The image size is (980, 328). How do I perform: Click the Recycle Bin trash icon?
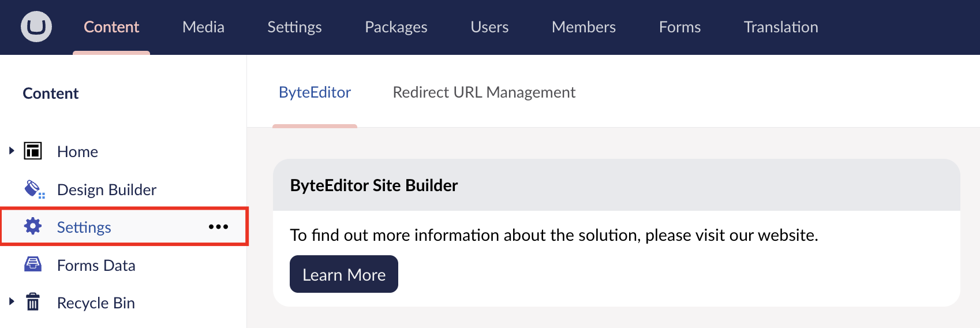tap(33, 302)
